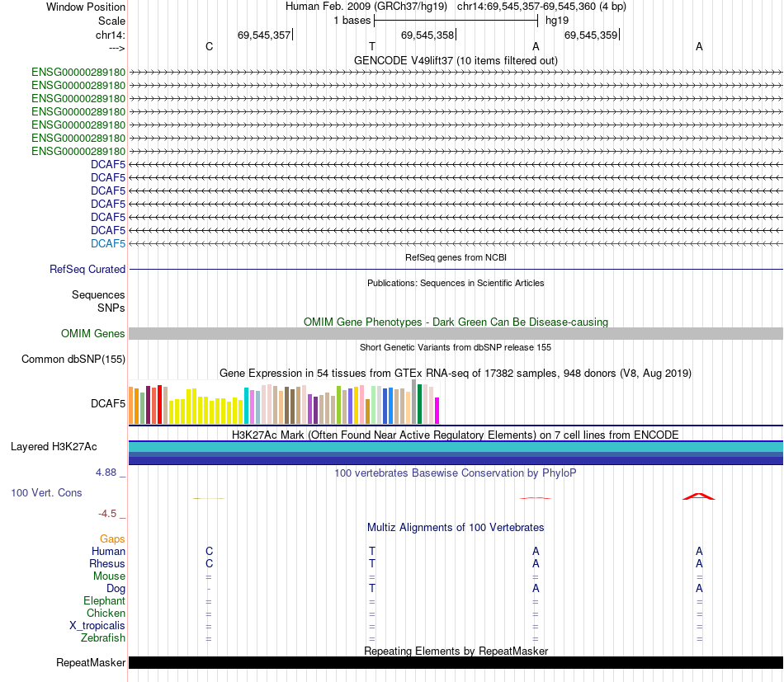Open the OMIM Gene Phenotypes title
The height and width of the screenshot is (682, 784).
(x=456, y=322)
